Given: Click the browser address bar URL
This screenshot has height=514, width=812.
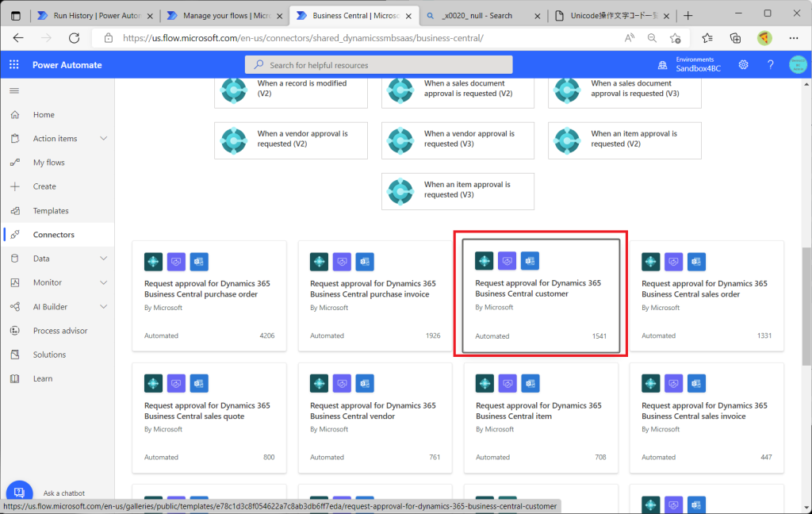Looking at the screenshot, I should tap(303, 38).
